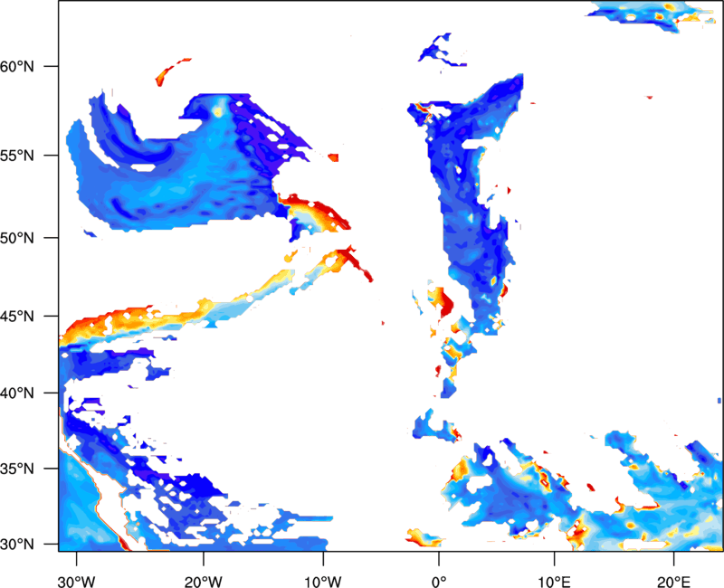Click the 10°W longitude label
724x588 pixels.
[323, 582]
